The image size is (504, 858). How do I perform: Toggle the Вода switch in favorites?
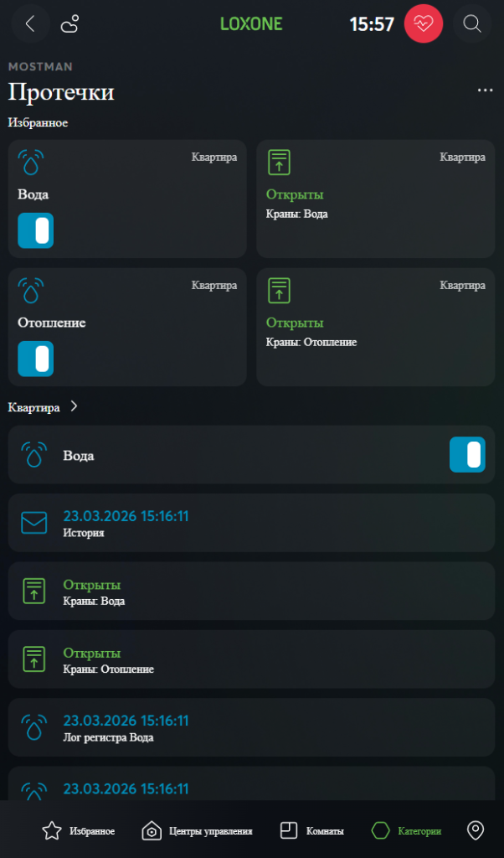[x=36, y=230]
